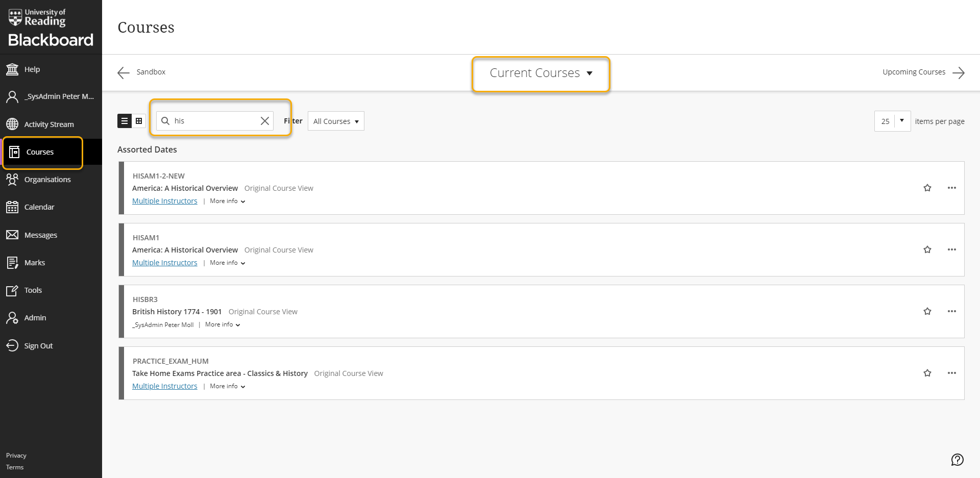Favourite the HISAM1-2-NEW course star

pos(927,188)
